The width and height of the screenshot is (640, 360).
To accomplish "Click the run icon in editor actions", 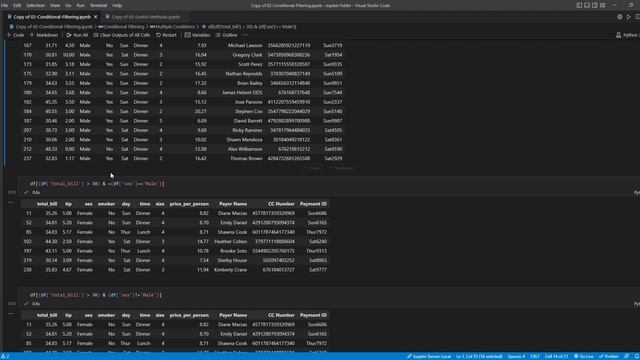I will [629, 17].
